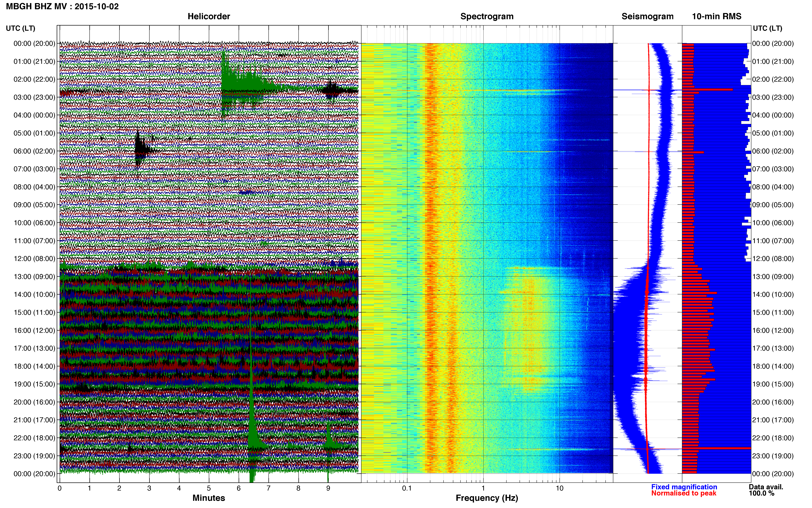Click left time label '18:00 (14:00)'
812x508 pixels.
[x=34, y=366]
